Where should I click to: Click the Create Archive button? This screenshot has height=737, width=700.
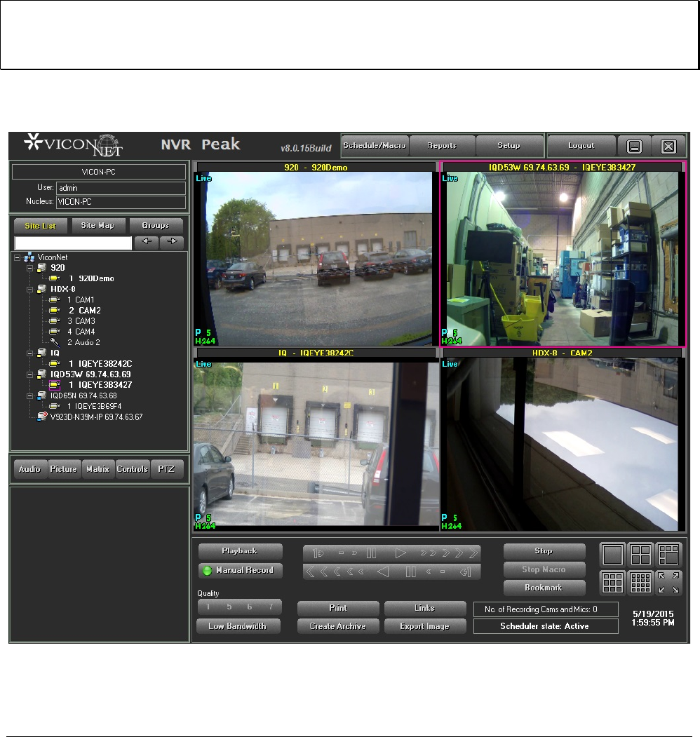[338, 626]
